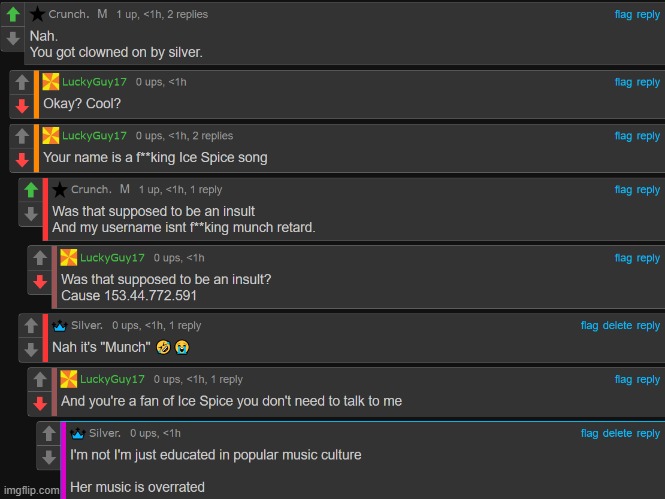Screen dimensions: 665x499
Task: Delete the "Her music is overrated" comment
Action: [617, 434]
